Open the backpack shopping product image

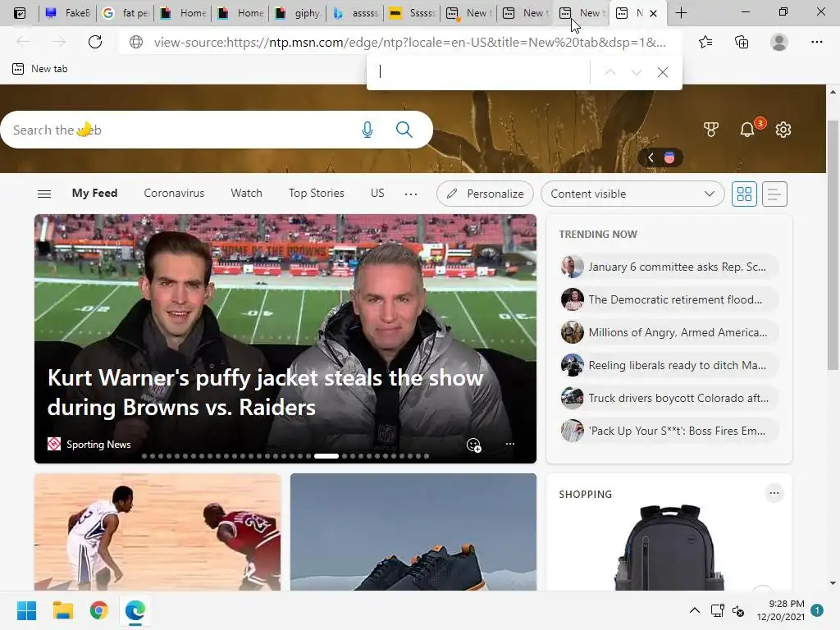click(x=669, y=547)
